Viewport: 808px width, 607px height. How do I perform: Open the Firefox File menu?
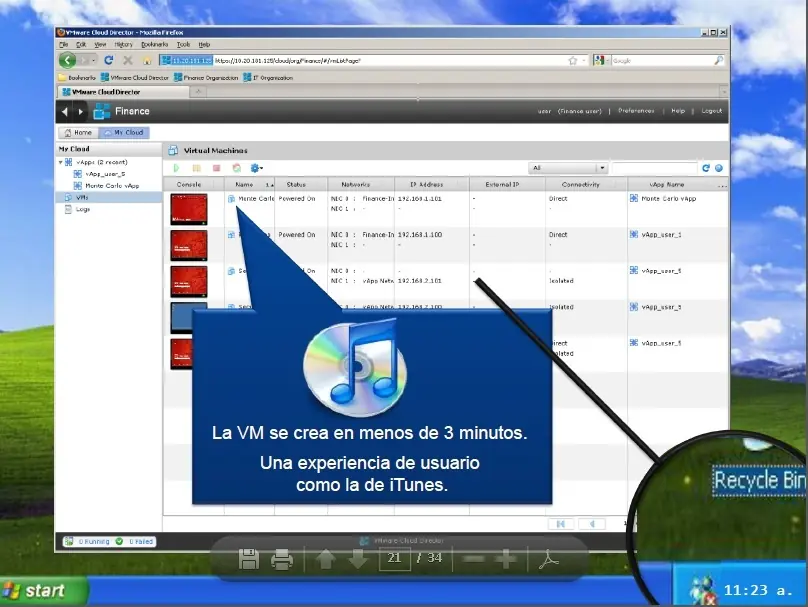point(63,45)
